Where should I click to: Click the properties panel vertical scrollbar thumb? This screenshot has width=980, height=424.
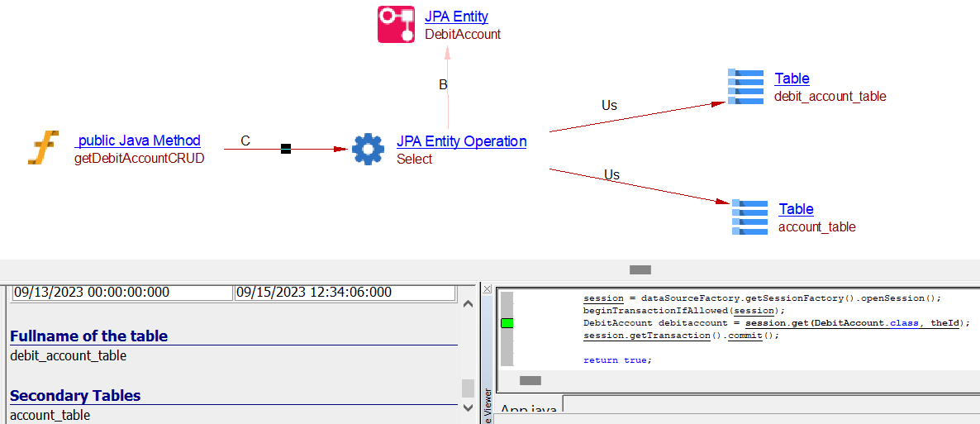point(468,388)
